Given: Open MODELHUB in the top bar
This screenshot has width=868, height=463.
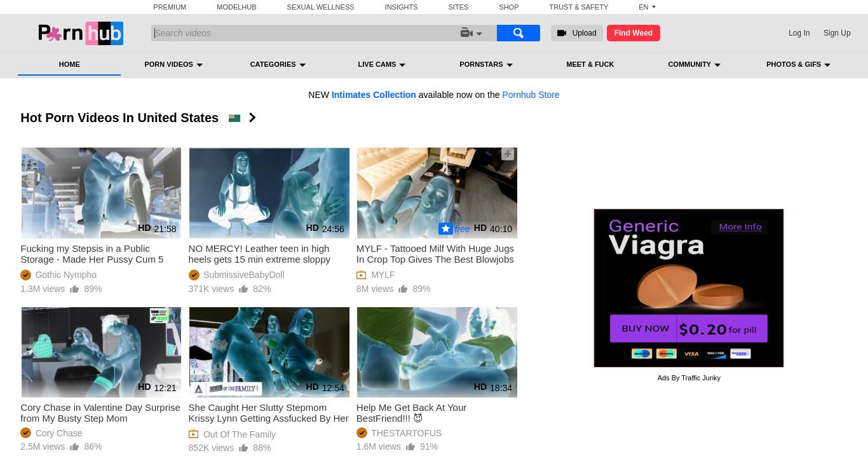Looking at the screenshot, I should [x=236, y=7].
